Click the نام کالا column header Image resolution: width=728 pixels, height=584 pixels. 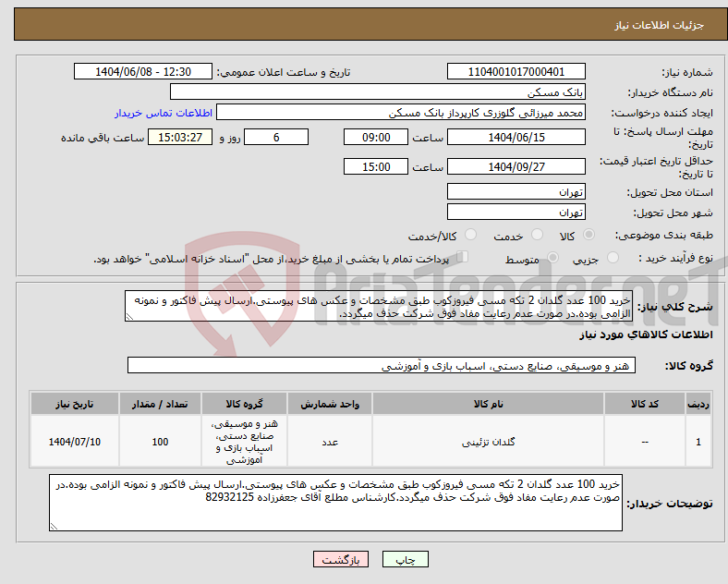click(x=488, y=404)
